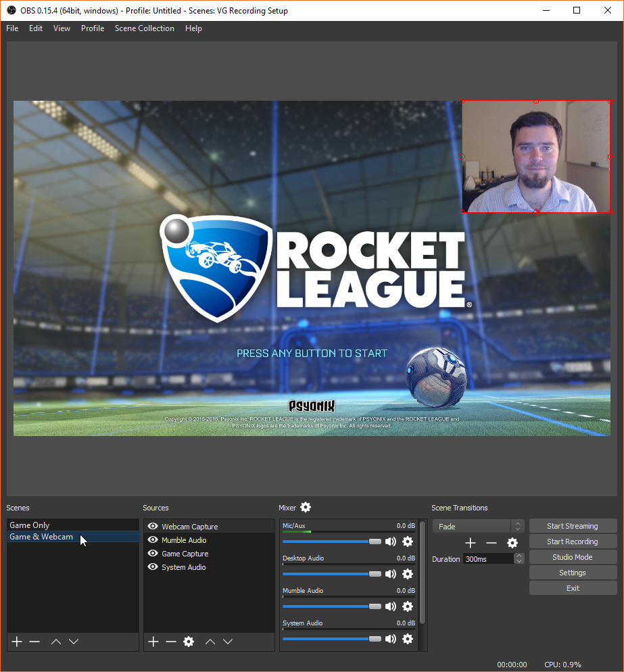
Task: Select the Game Only scene
Action: 73,525
